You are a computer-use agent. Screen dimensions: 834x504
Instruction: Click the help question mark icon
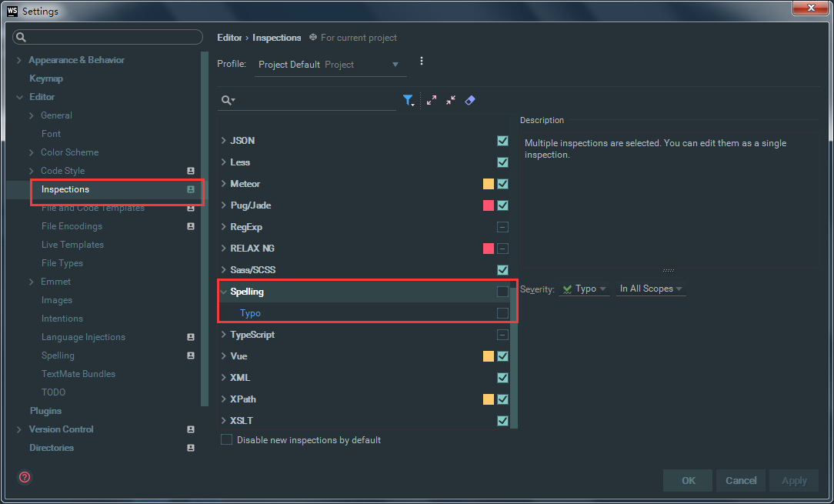tap(25, 477)
